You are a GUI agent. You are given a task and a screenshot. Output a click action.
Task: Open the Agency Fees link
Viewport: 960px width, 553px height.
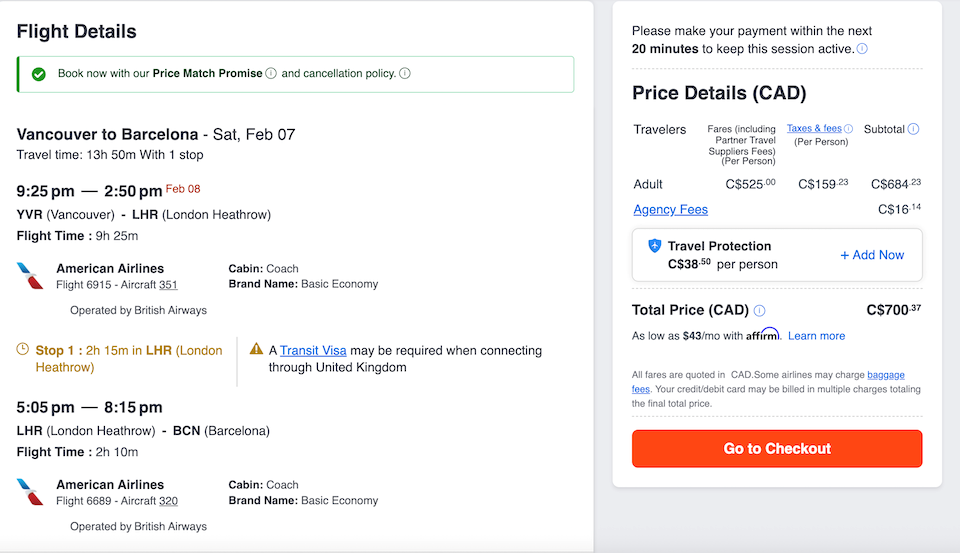(670, 209)
